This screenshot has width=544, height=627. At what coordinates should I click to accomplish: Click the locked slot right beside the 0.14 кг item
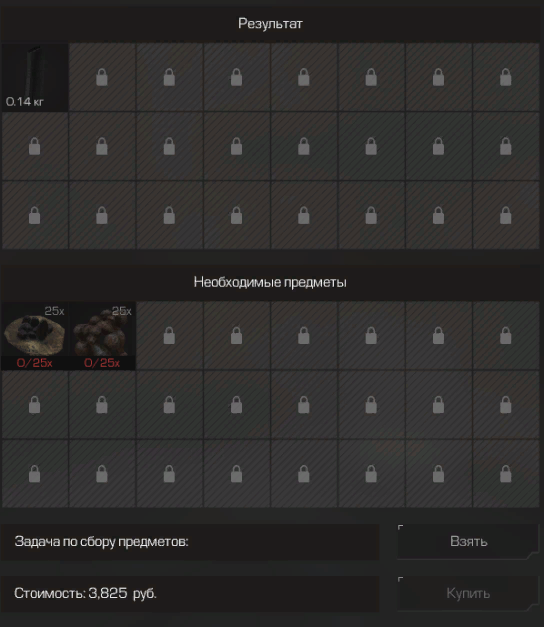pos(102,77)
